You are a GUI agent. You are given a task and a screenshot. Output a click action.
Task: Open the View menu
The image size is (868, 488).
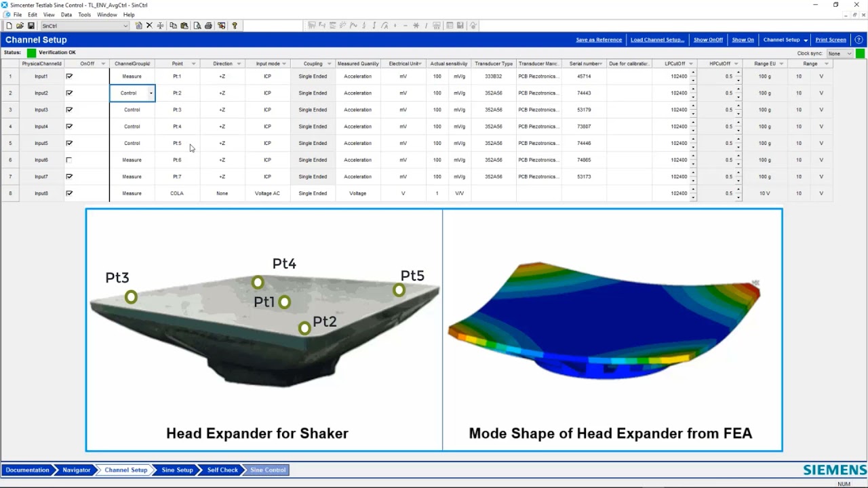[x=49, y=14]
